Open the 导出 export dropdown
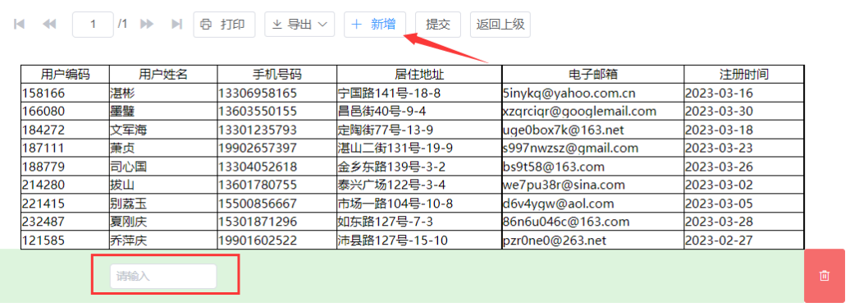Image resolution: width=868 pixels, height=307 pixels. coord(299,25)
